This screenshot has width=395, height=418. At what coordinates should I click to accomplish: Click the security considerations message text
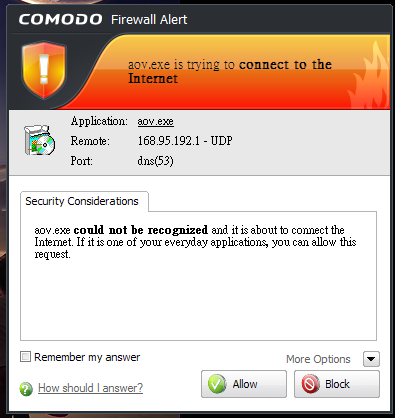pos(195,242)
